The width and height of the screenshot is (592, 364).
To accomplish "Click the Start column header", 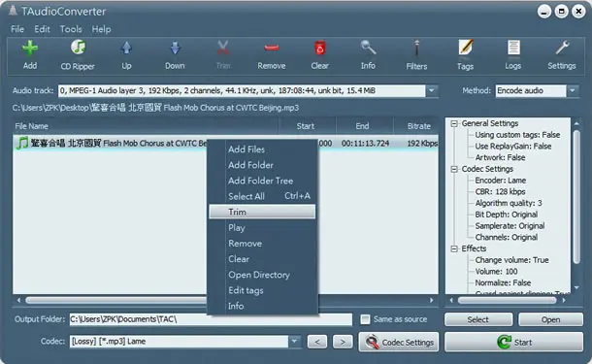I will (308, 126).
